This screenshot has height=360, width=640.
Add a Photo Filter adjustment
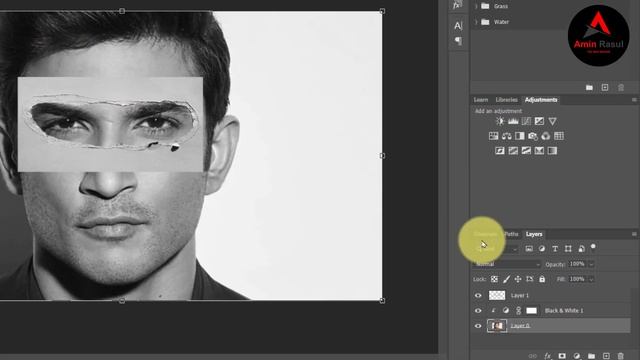click(533, 136)
